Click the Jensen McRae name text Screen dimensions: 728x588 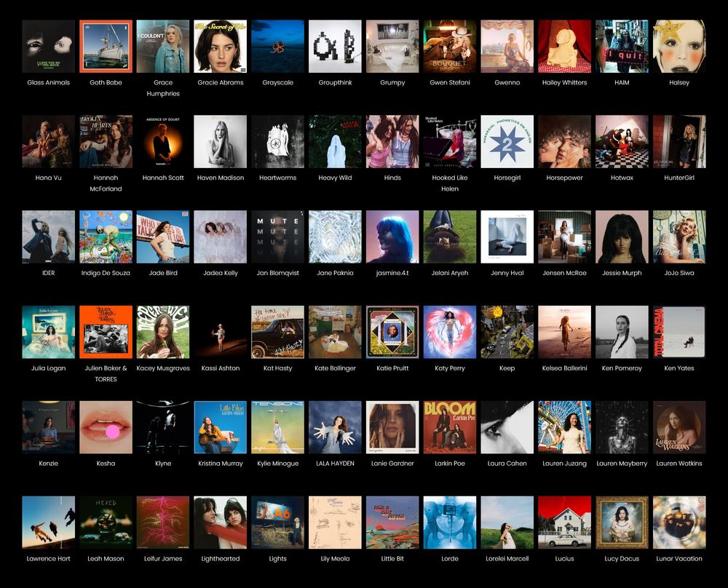(x=565, y=273)
